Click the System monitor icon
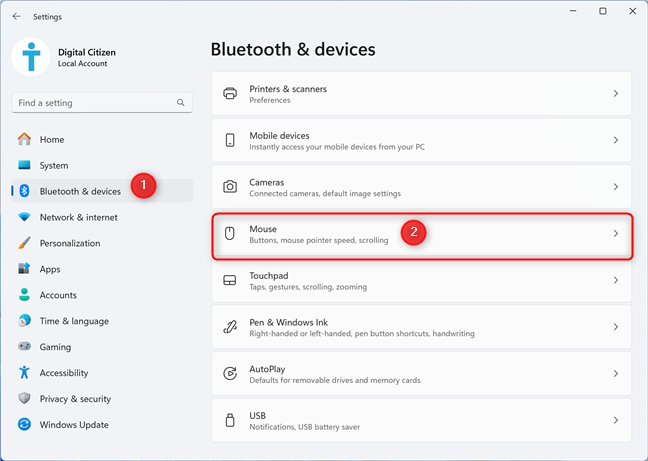 [24, 165]
